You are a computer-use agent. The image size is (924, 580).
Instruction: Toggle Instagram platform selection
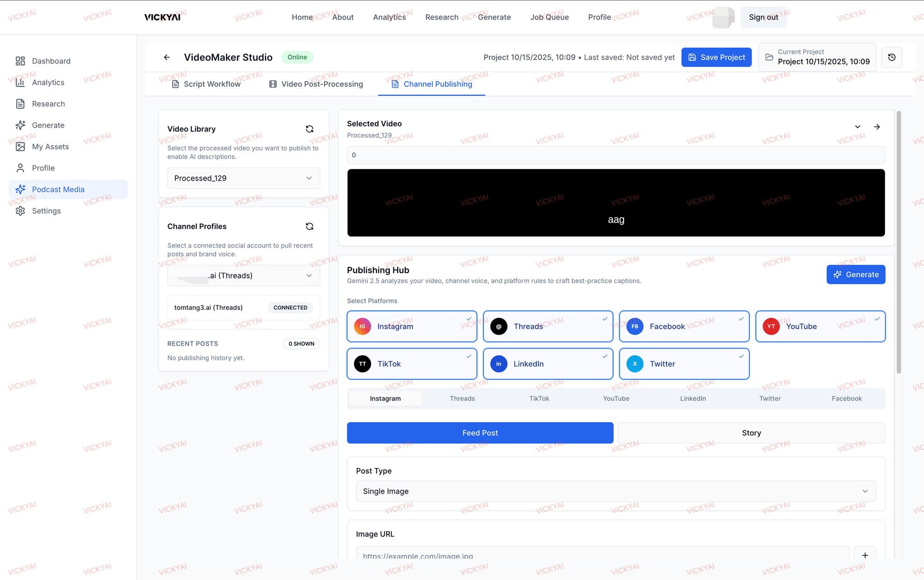pos(412,326)
